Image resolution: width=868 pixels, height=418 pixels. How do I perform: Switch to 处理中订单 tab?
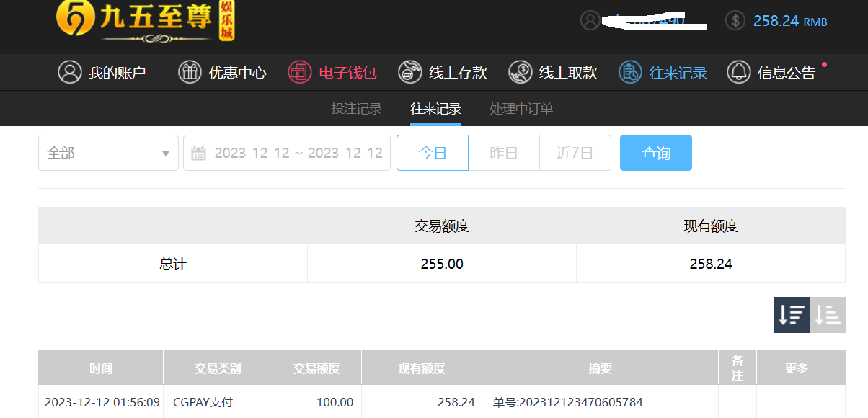click(521, 109)
